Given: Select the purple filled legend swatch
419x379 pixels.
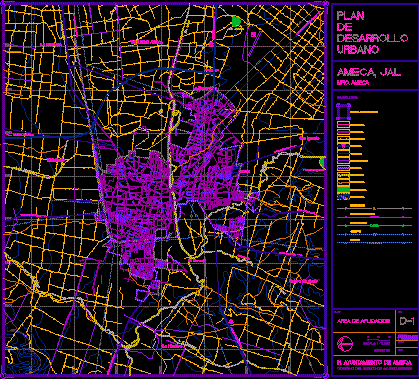Looking at the screenshot, I should (343, 132).
